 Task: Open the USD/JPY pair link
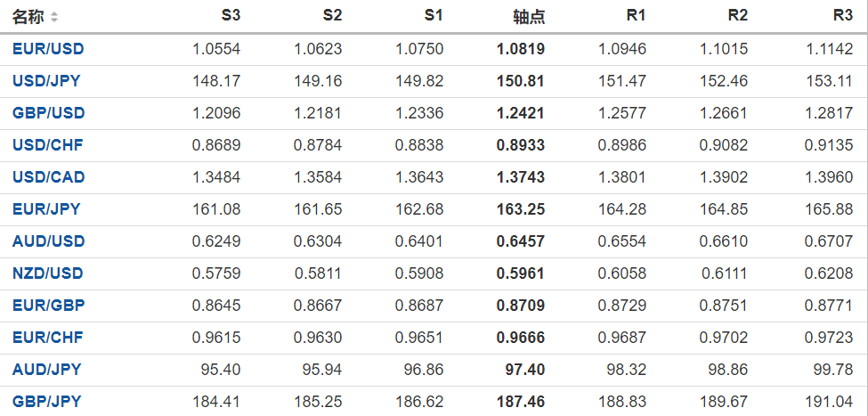pos(46,81)
